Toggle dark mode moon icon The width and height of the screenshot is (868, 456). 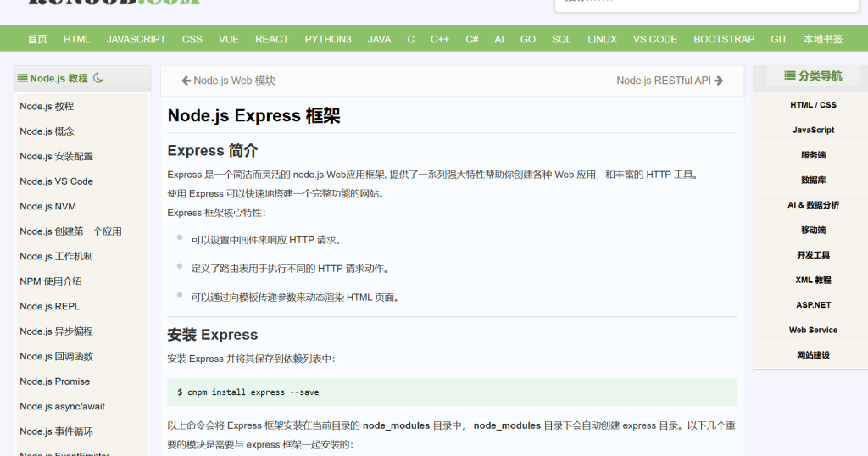(98, 78)
